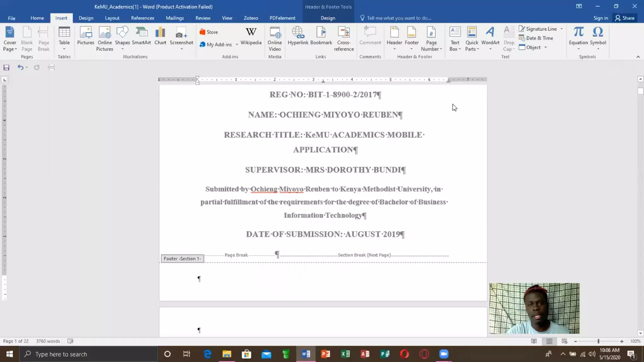Open the References tab
This screenshot has height=362, width=644.
(x=142, y=18)
